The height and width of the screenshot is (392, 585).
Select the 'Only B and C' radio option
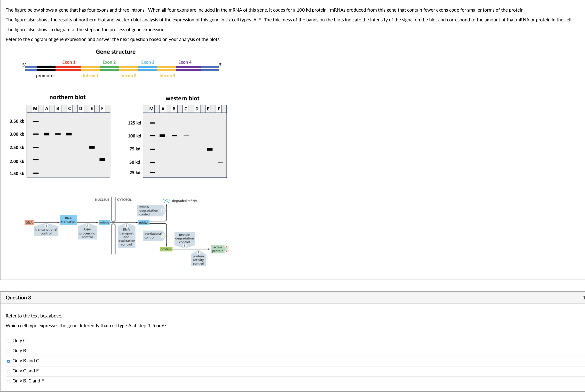tap(9, 361)
